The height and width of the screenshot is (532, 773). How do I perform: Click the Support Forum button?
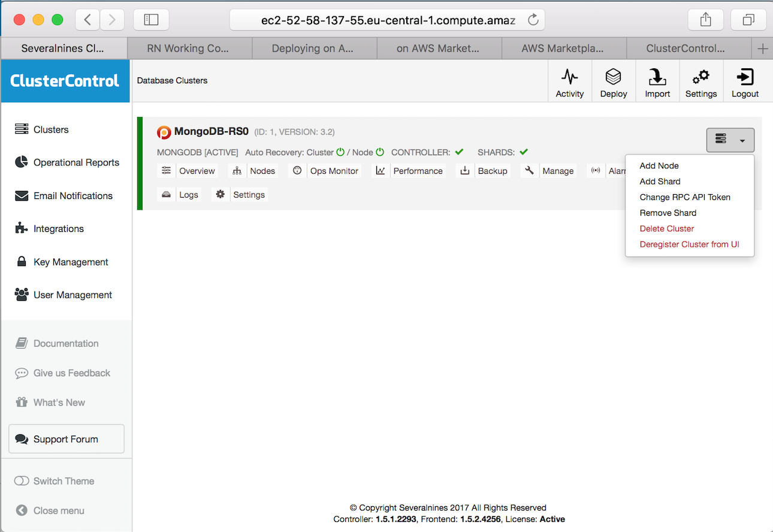pyautogui.click(x=67, y=439)
